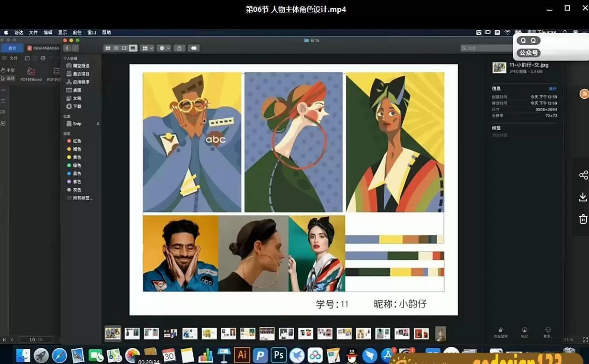Screen dimensions: 589x364
Task: Launch Adobe Illustrator from the Dock
Action: tap(242, 355)
